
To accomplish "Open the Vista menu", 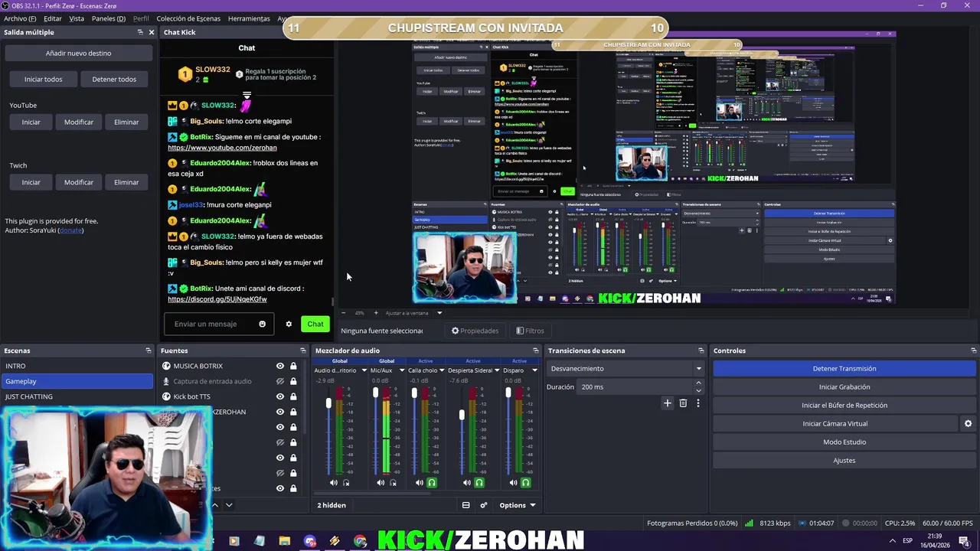I will pos(77,18).
